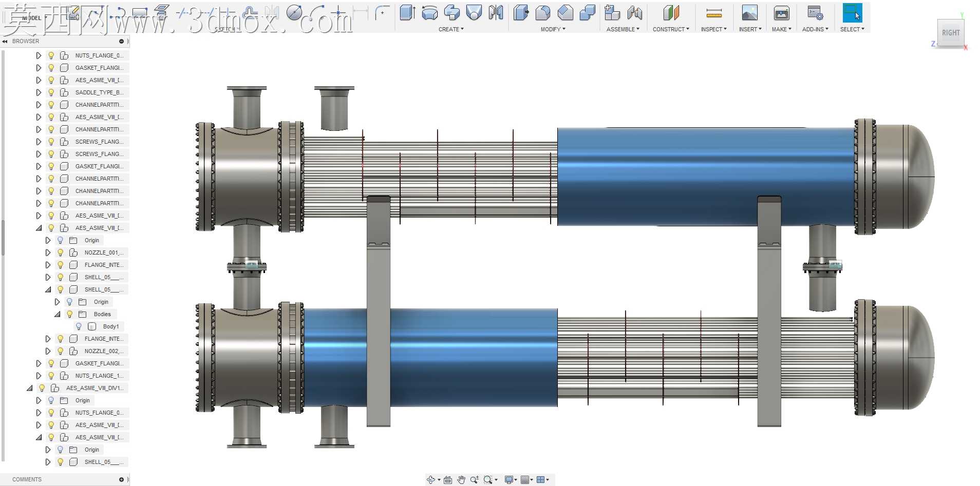Expand the Comments panel dot button
Screen dimensions: 980x486
(121, 479)
